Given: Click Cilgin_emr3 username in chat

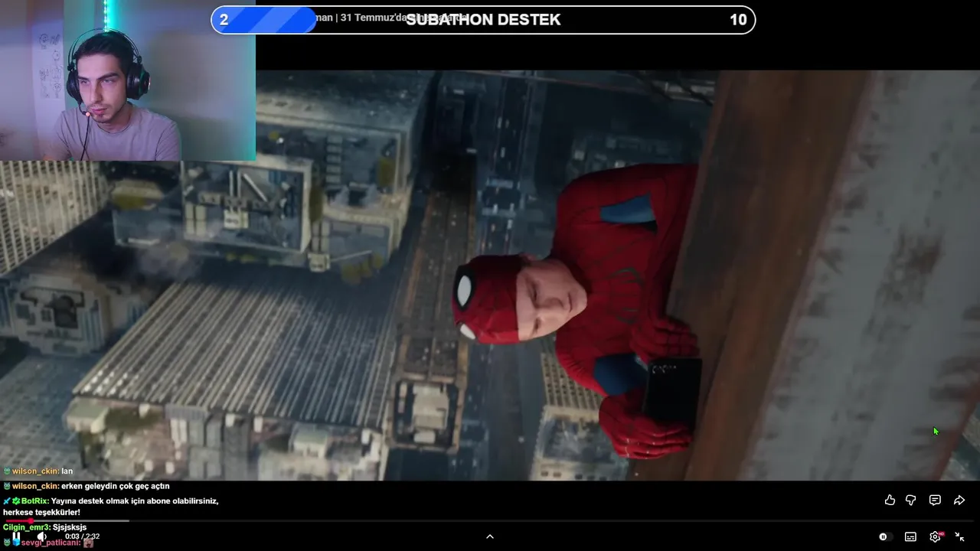Looking at the screenshot, I should pos(26,527).
